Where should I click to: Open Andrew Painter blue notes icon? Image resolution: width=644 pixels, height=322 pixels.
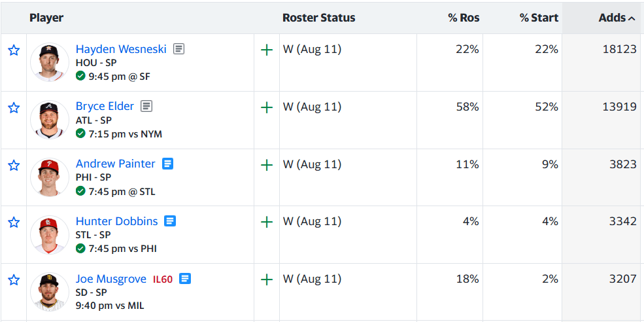coord(167,164)
